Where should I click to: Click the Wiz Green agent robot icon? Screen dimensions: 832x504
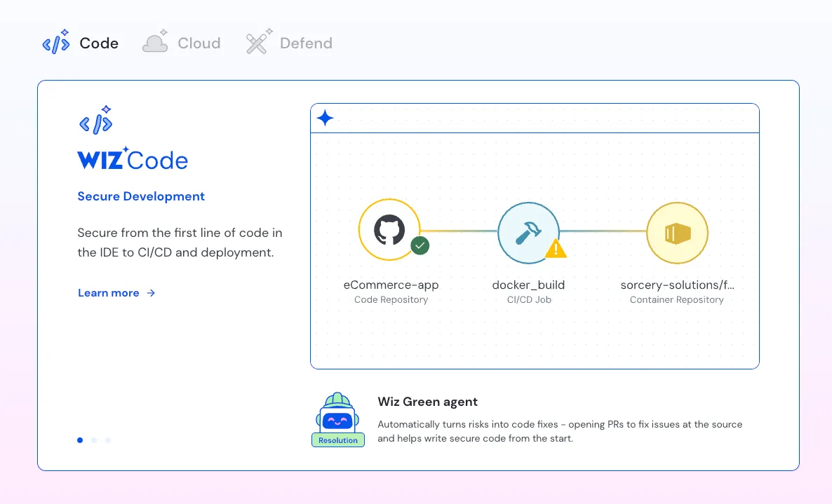[337, 412]
